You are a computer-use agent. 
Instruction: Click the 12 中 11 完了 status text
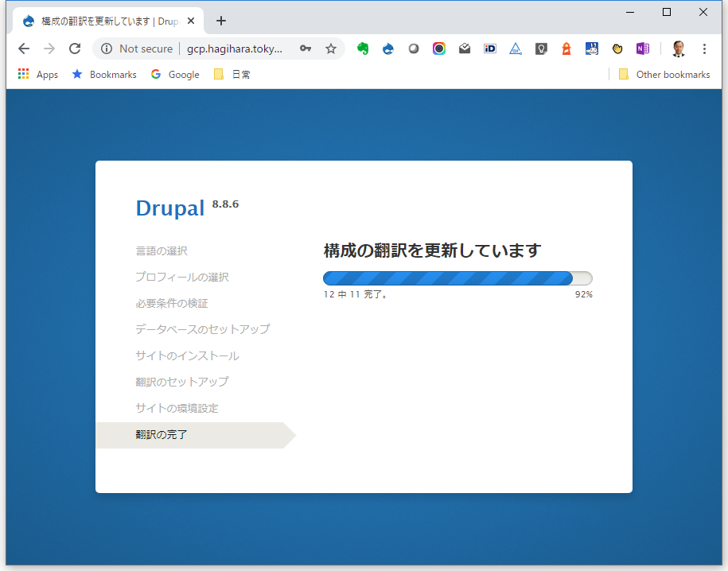356,294
